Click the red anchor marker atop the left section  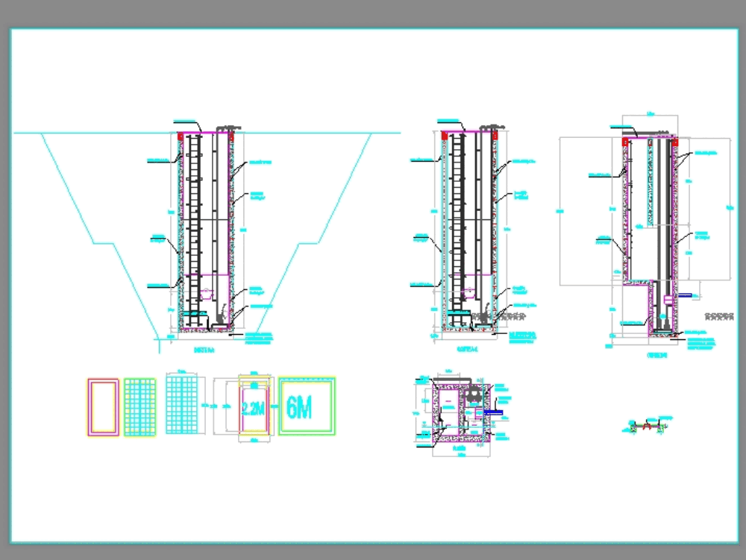(x=179, y=134)
